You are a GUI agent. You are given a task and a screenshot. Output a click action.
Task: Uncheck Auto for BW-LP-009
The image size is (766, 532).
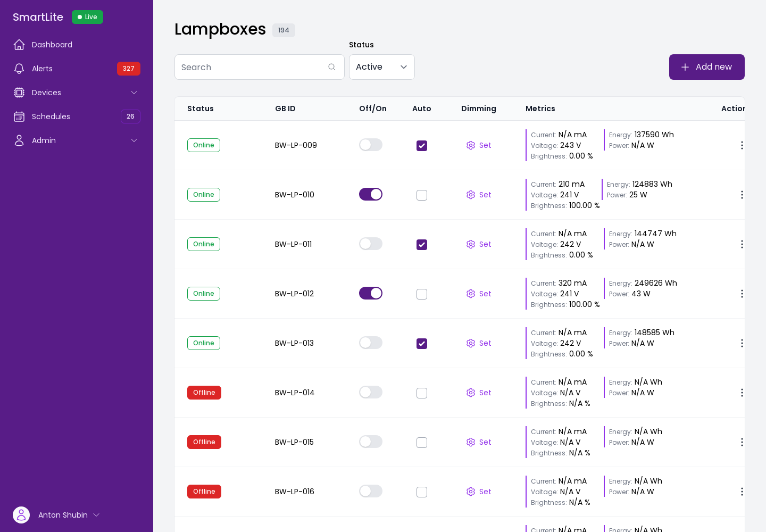pos(422,146)
